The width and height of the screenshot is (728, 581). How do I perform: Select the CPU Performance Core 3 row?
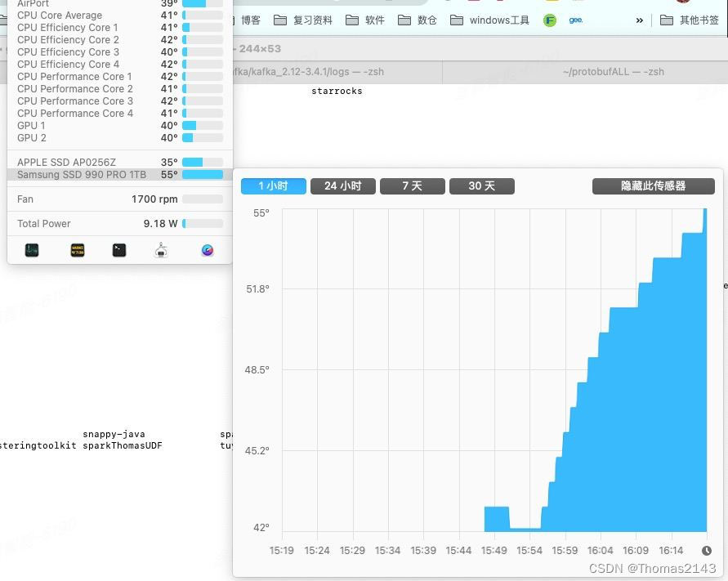tap(120, 101)
